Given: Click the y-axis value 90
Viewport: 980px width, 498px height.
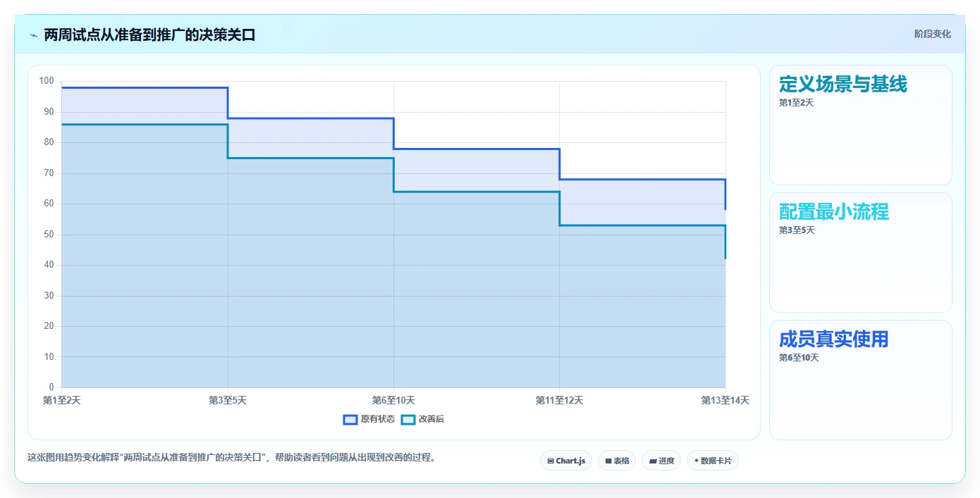Looking at the screenshot, I should [x=49, y=112].
